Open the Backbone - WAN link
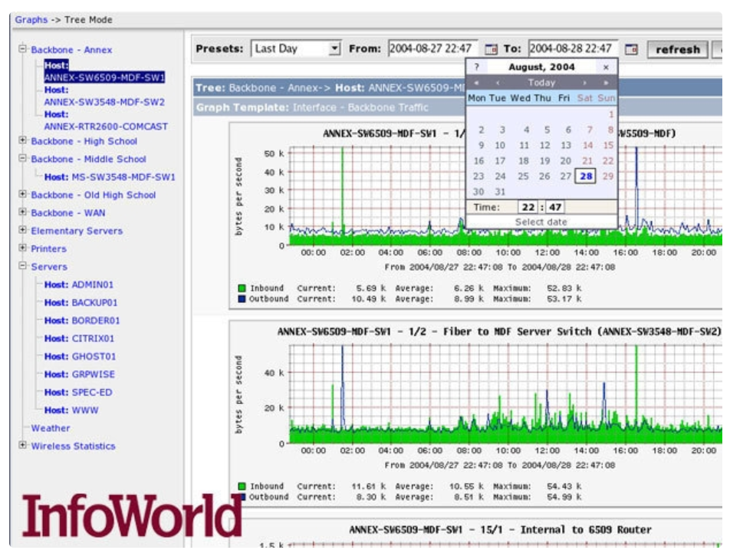730x560 pixels. (x=68, y=213)
